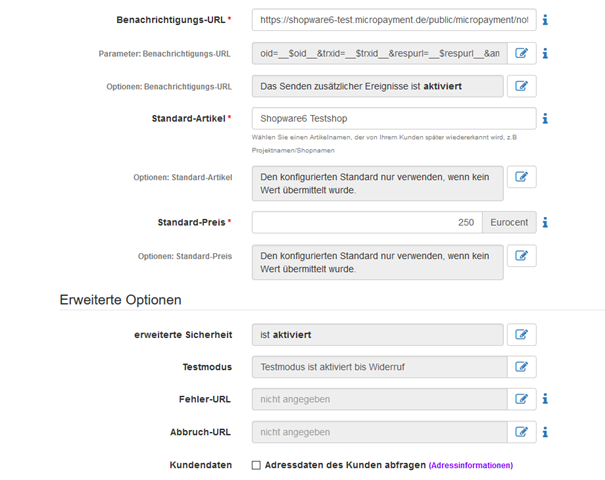Edit the Parameter: Benachrichtigungs-URL field

(x=522, y=53)
